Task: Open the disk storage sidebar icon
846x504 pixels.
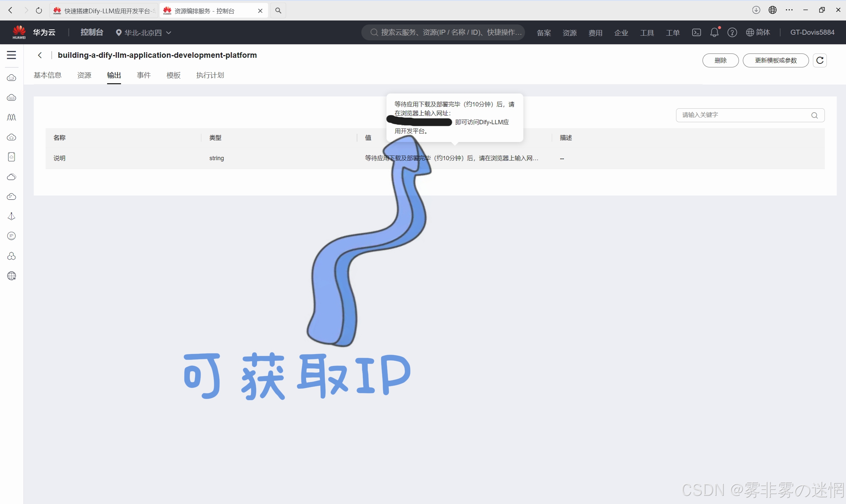Action: click(12, 157)
